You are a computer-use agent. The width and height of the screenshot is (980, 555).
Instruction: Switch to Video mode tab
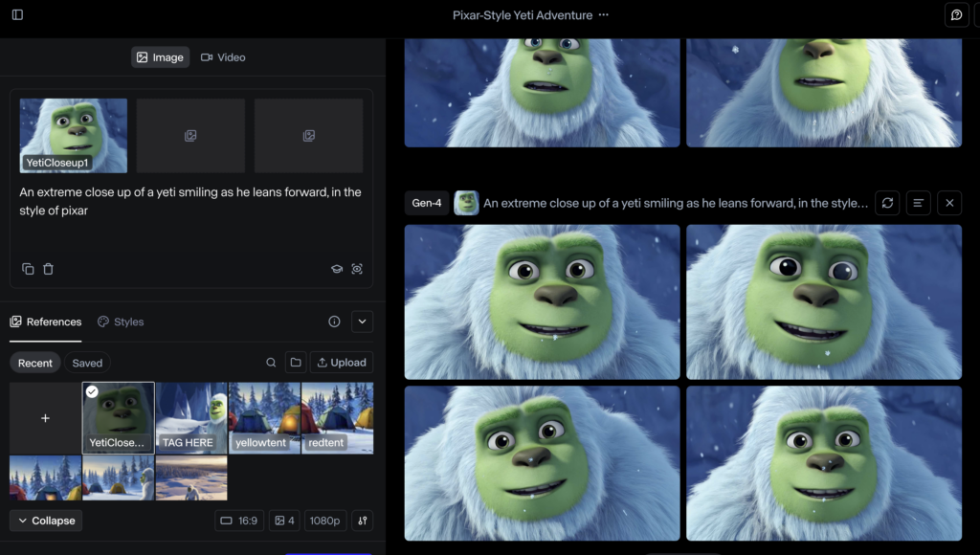point(223,56)
